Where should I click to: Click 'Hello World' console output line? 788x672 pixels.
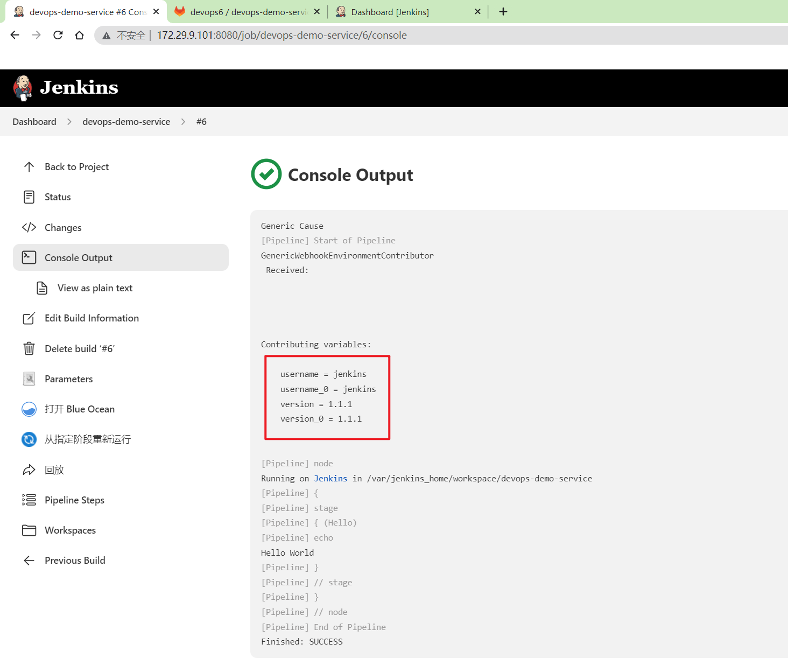click(287, 552)
